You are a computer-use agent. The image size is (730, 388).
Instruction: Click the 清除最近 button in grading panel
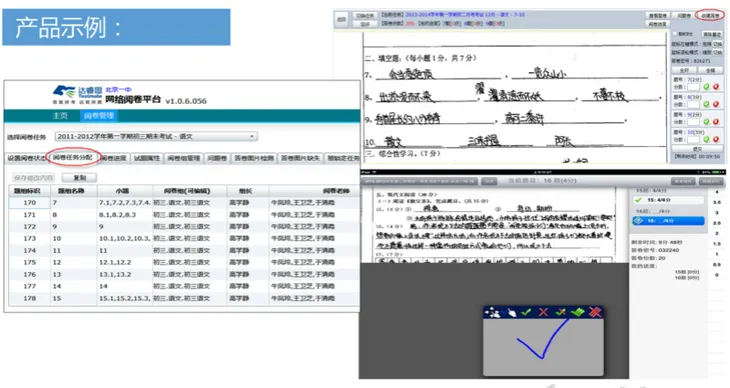tap(712, 34)
